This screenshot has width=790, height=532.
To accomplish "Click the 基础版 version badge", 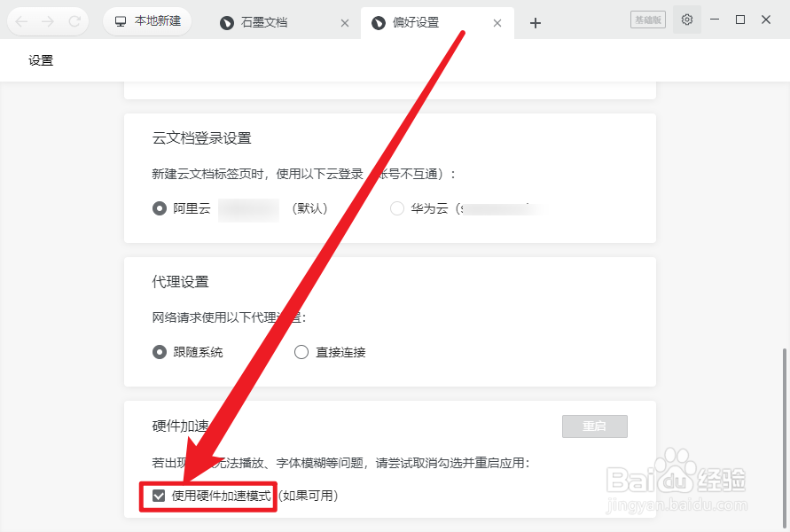I will point(648,20).
